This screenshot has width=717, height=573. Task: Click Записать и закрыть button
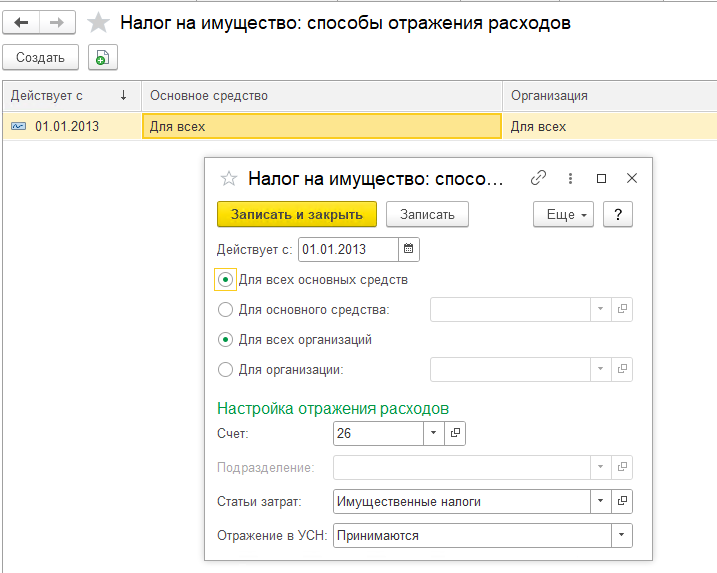[x=297, y=214]
